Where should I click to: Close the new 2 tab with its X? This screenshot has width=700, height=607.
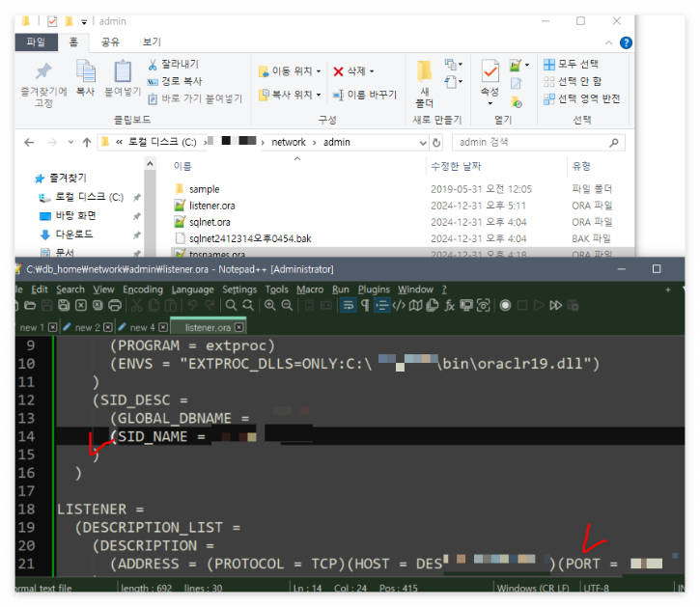pyautogui.click(x=108, y=327)
